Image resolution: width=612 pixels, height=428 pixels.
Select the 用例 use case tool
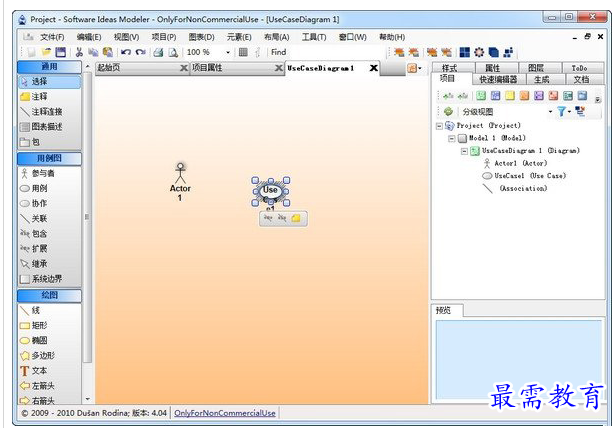click(50, 188)
